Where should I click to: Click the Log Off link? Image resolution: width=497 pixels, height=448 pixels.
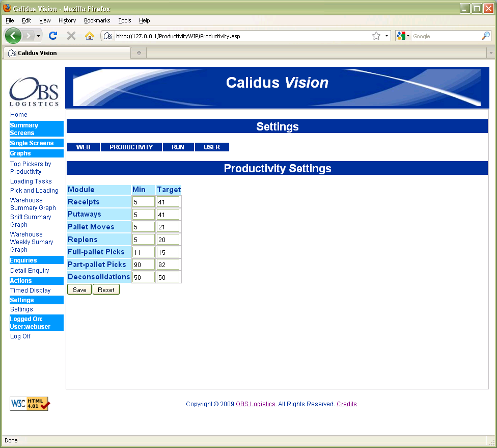pos(20,336)
